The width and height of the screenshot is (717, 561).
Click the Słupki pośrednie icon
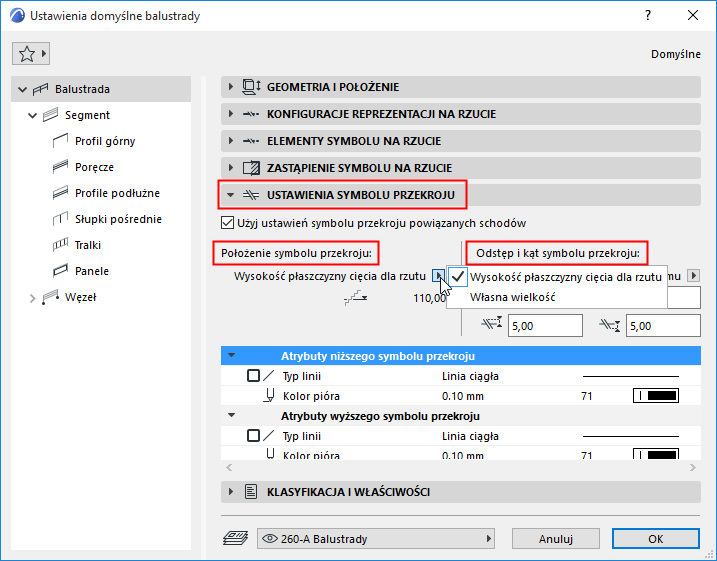click(x=60, y=219)
